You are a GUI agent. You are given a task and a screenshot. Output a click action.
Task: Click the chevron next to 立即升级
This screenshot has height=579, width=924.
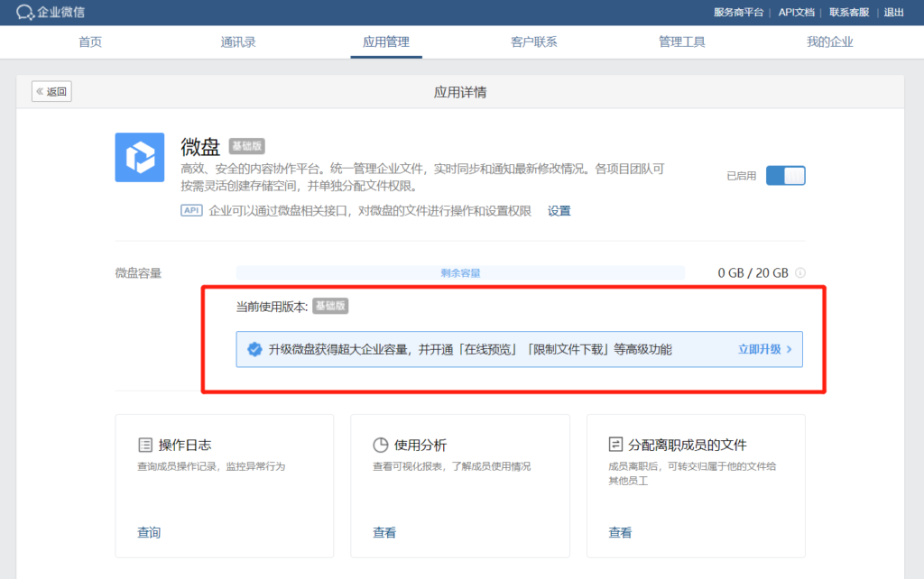pos(789,349)
